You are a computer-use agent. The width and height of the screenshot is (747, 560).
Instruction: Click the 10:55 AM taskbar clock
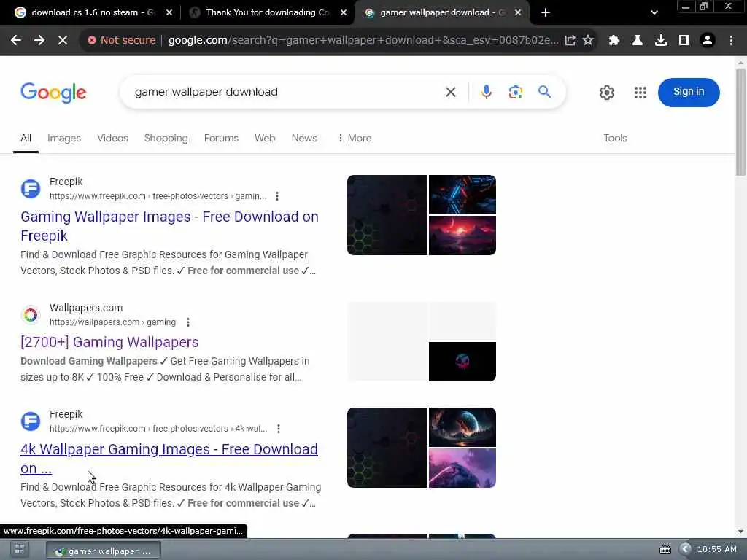(717, 550)
